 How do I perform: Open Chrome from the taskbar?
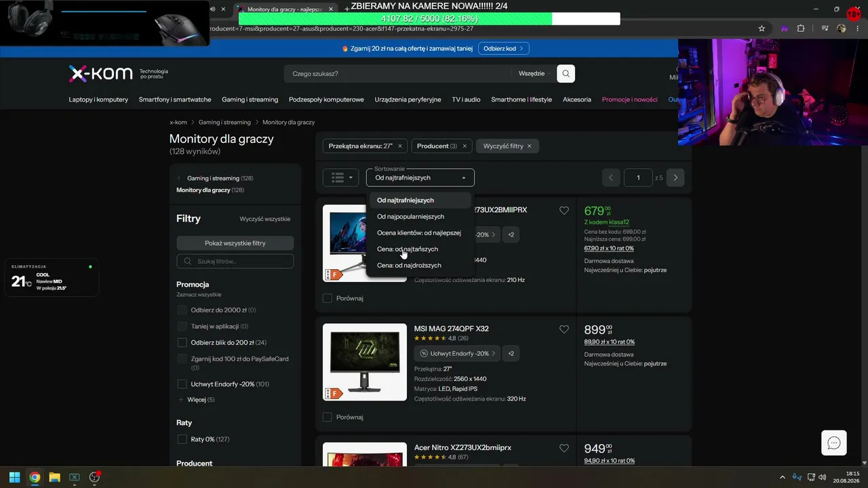[x=35, y=477]
